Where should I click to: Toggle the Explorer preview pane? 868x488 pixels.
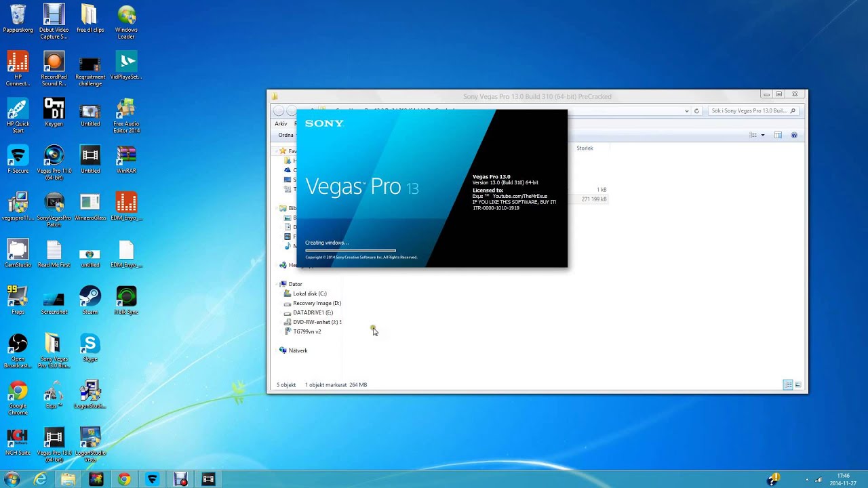coord(778,135)
